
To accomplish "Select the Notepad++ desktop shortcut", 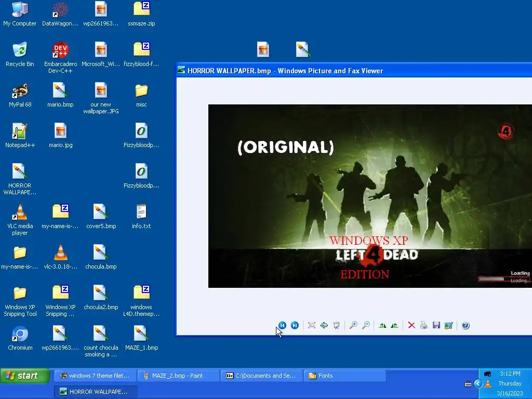I will [20, 136].
